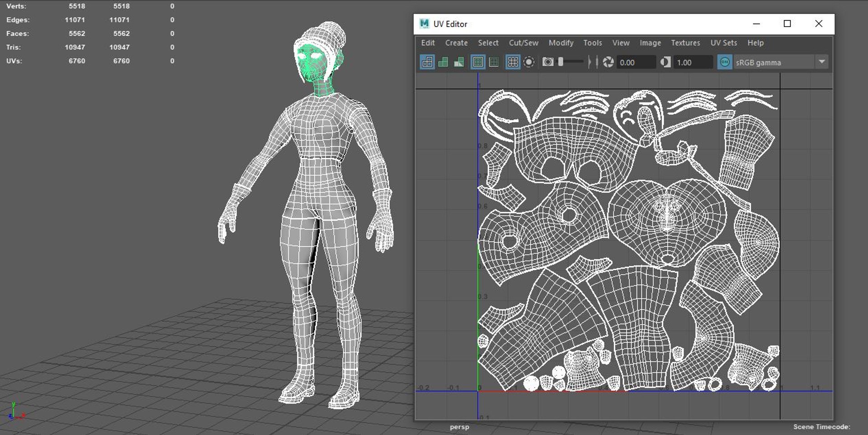
Task: Click the UV distortion shading icon
Action: pyautogui.click(x=459, y=62)
